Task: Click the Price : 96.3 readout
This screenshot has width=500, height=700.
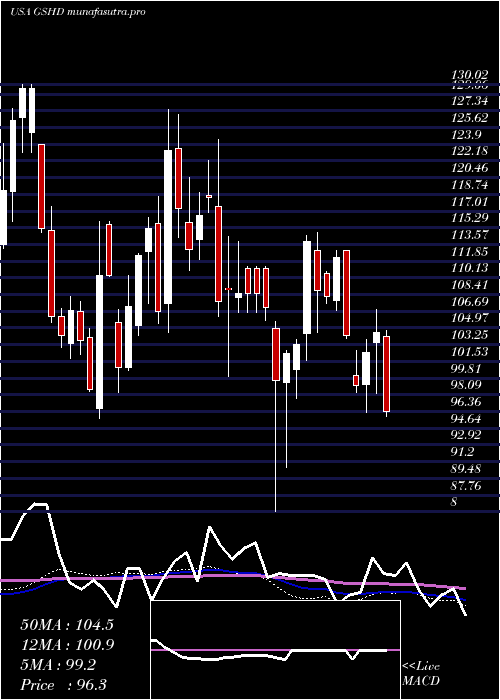Action: [x=64, y=684]
